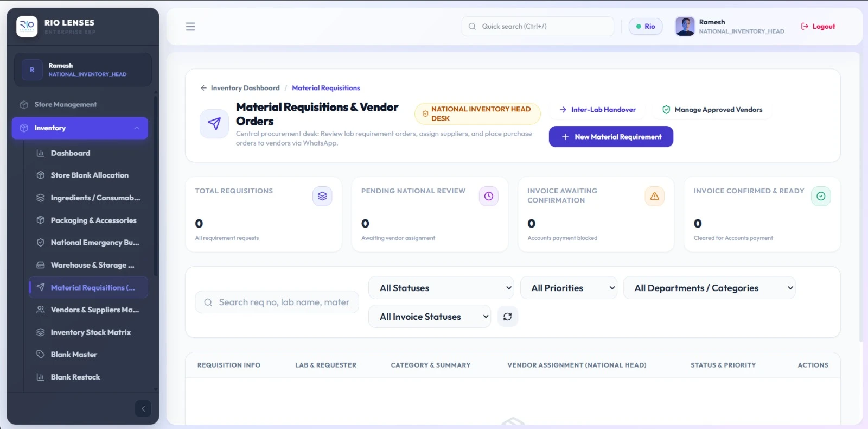The height and width of the screenshot is (429, 868).
Task: Follow the Inventory Dashboard breadcrumb link
Action: point(245,88)
